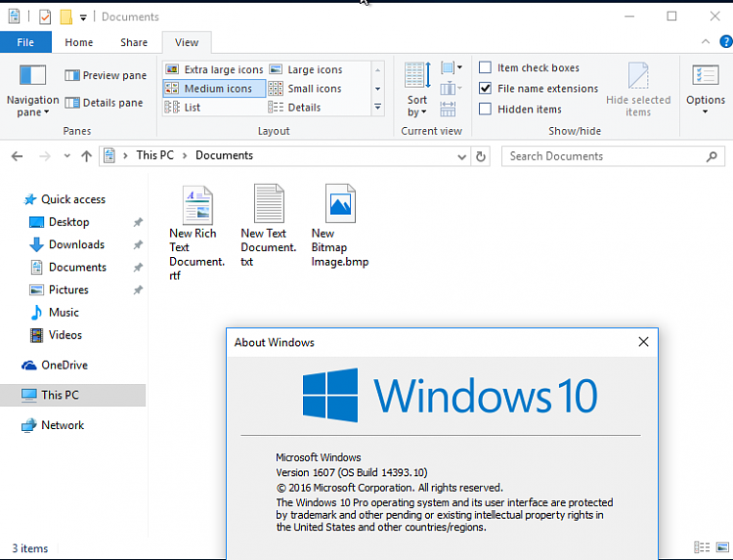Toggle the Preview pane

[x=106, y=75]
